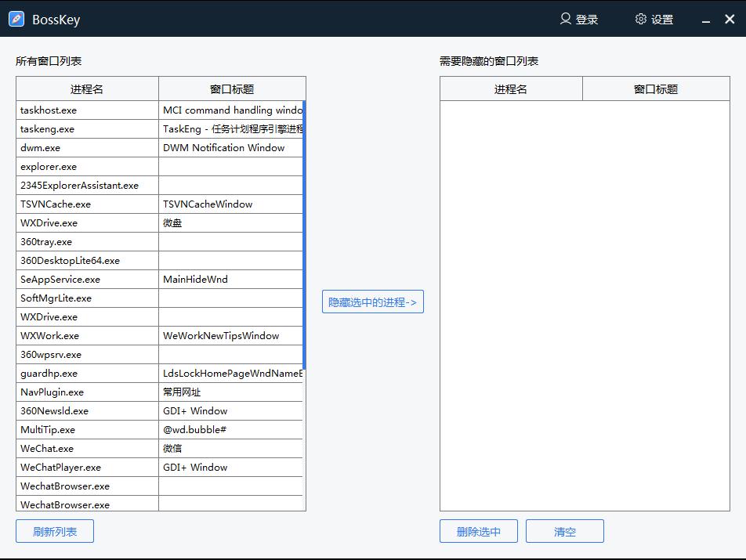This screenshot has height=560, width=746.
Task: Select the MultiTip.exe process row
Action: tap(86, 429)
